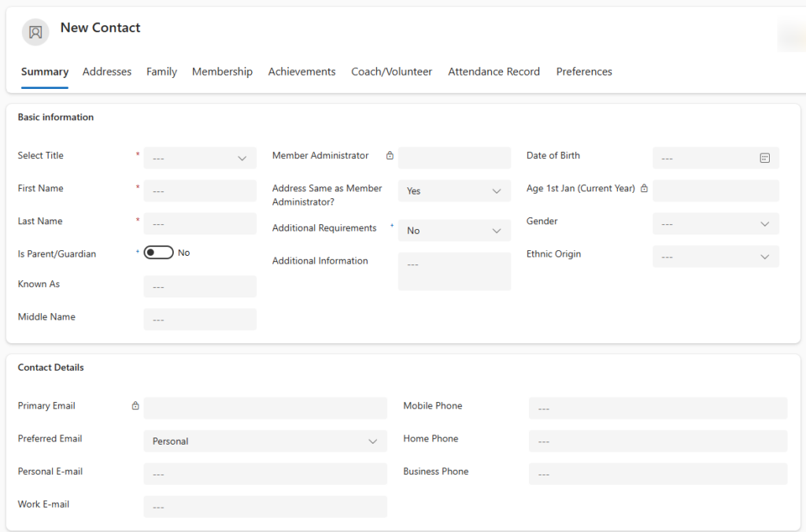The image size is (806, 532).
Task: Open Address Same as Member Administrator dropdown
Action: (454, 191)
